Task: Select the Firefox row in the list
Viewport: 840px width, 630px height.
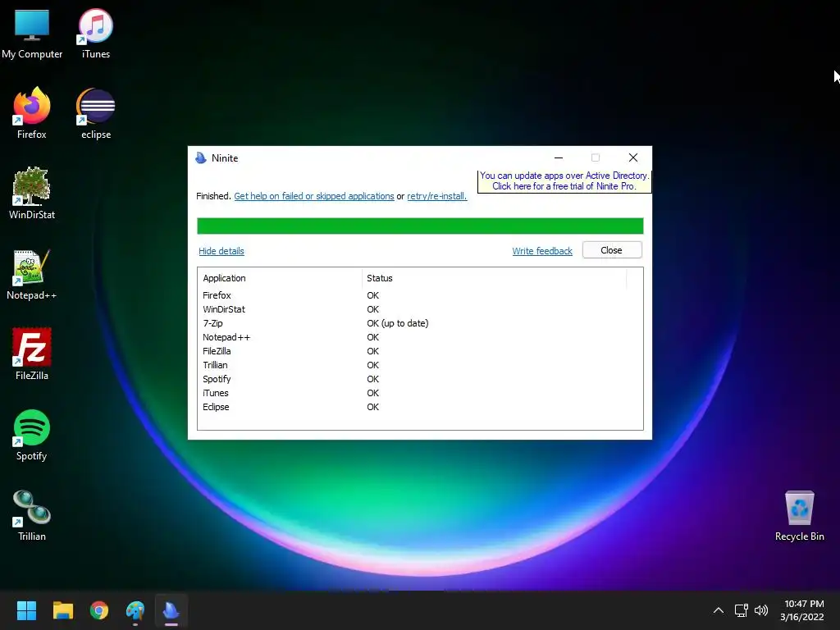Action: pos(420,295)
